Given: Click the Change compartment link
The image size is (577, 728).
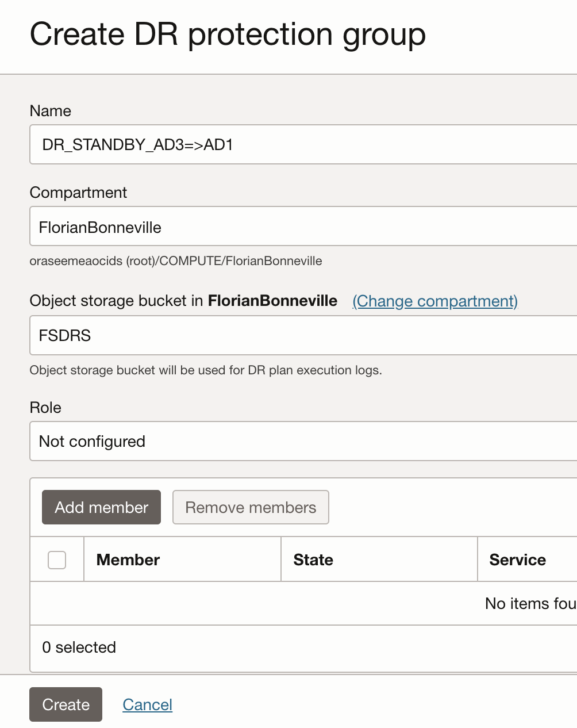Looking at the screenshot, I should 435,301.
